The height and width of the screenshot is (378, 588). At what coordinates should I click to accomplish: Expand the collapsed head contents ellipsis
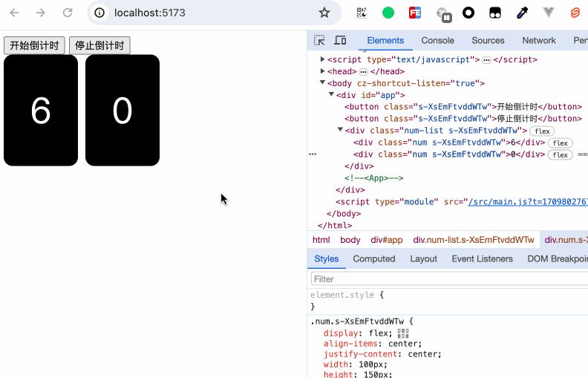[363, 72]
